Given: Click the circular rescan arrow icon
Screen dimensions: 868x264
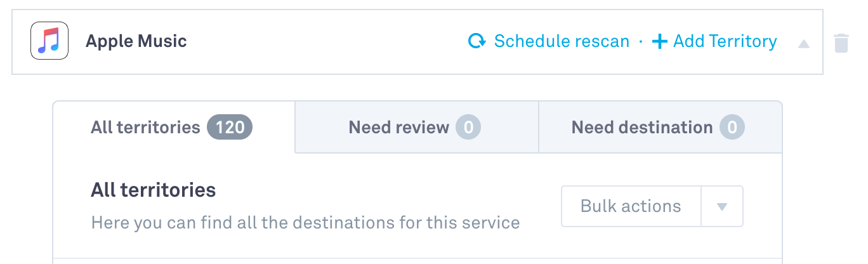Looking at the screenshot, I should [477, 42].
